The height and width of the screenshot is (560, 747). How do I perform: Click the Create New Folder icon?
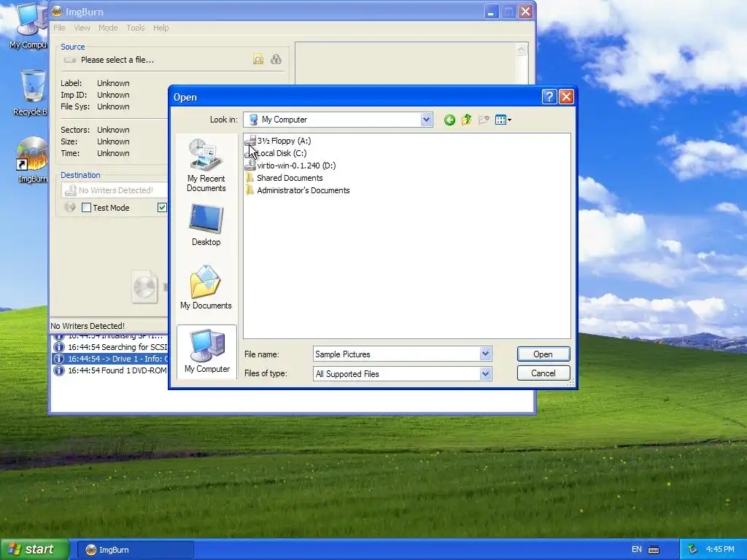pos(484,120)
